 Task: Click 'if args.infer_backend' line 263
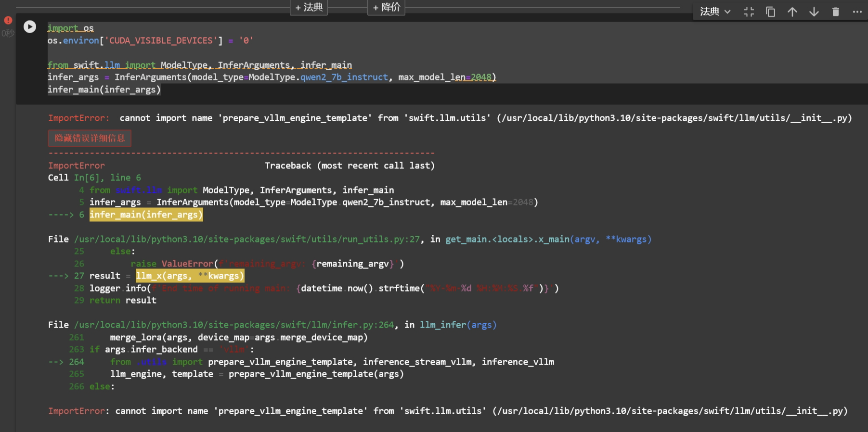(x=161, y=349)
